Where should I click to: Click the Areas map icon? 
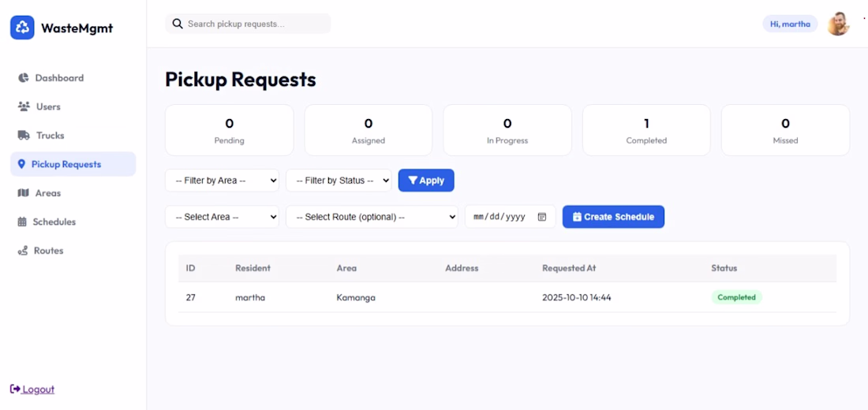coord(23,193)
